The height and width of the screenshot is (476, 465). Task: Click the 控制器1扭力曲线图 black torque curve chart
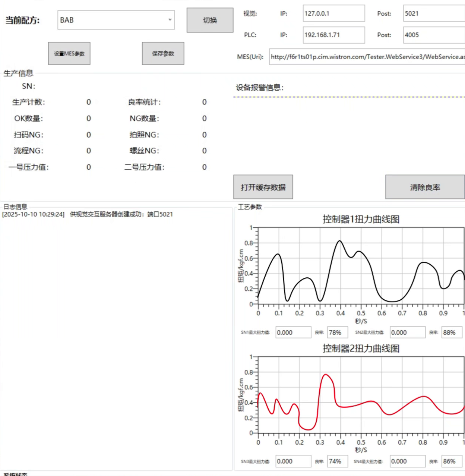pyautogui.click(x=361, y=266)
